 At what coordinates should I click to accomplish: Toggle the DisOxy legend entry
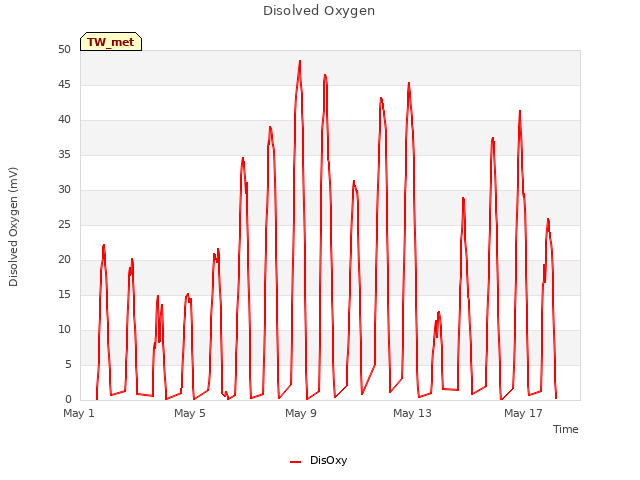[319, 460]
